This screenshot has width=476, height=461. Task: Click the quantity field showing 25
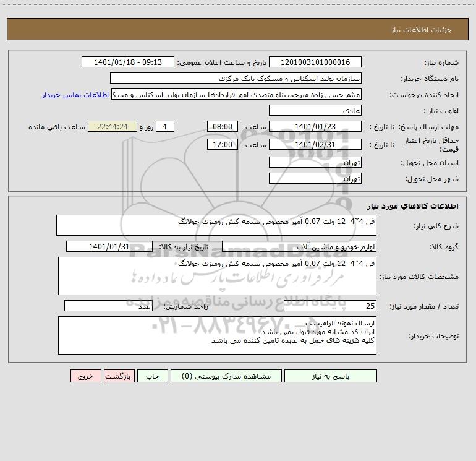[x=330, y=306]
